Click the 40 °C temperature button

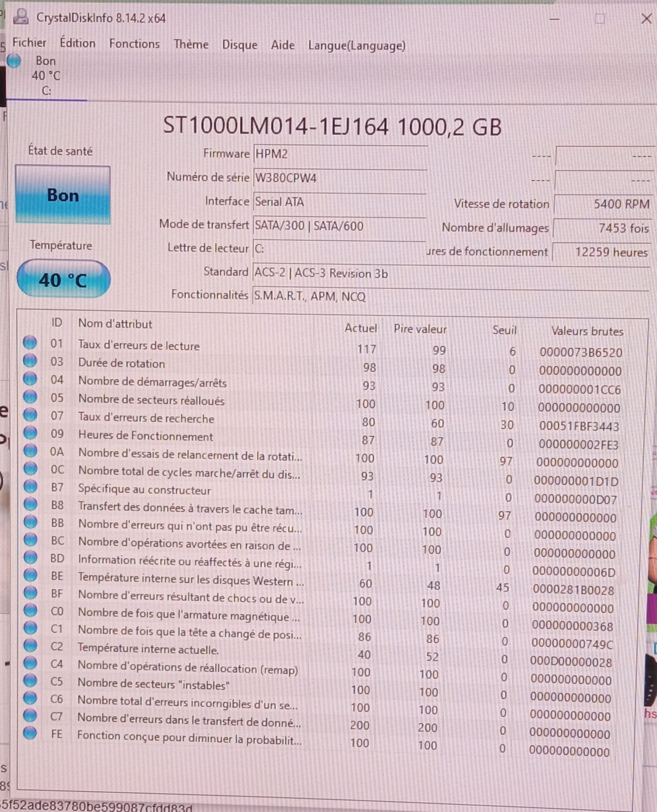click(x=63, y=280)
